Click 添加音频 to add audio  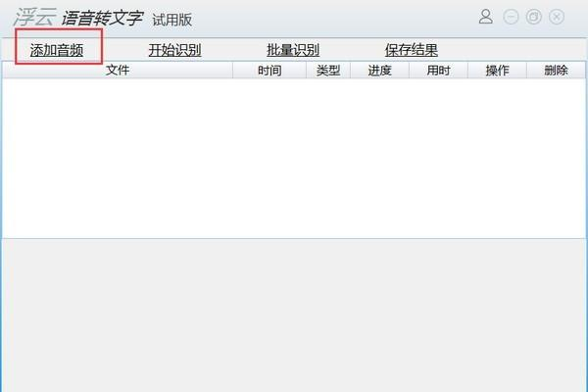(57, 50)
